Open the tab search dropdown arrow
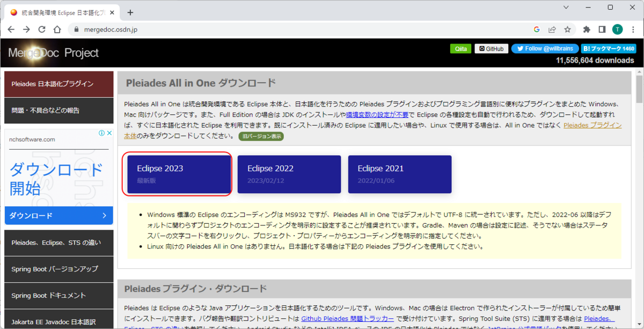The width and height of the screenshot is (644, 329). (567, 7)
